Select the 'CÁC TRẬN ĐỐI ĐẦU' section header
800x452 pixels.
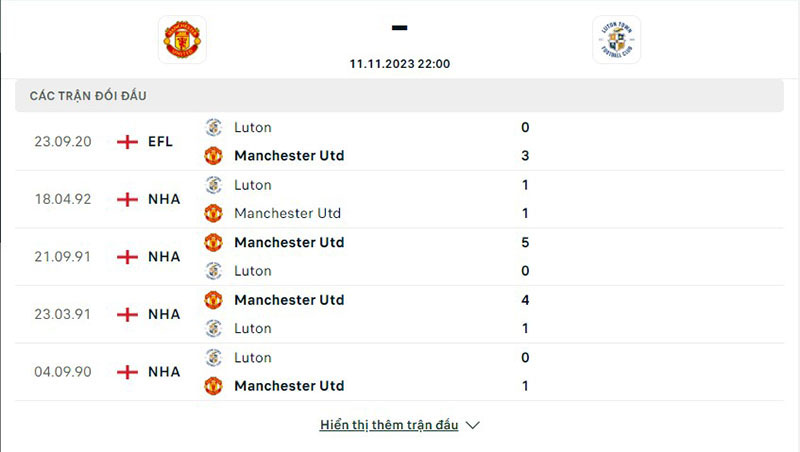pos(95,95)
